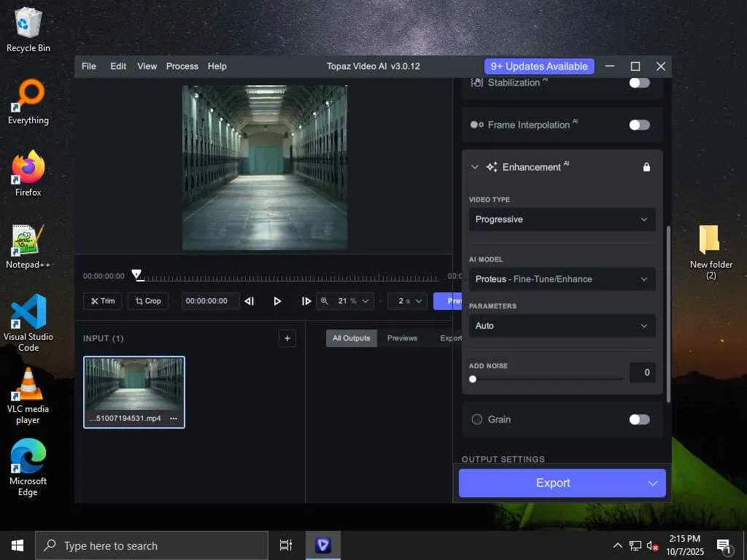Image resolution: width=747 pixels, height=560 pixels.
Task: Click the Enhancement lock icon
Action: click(x=646, y=167)
